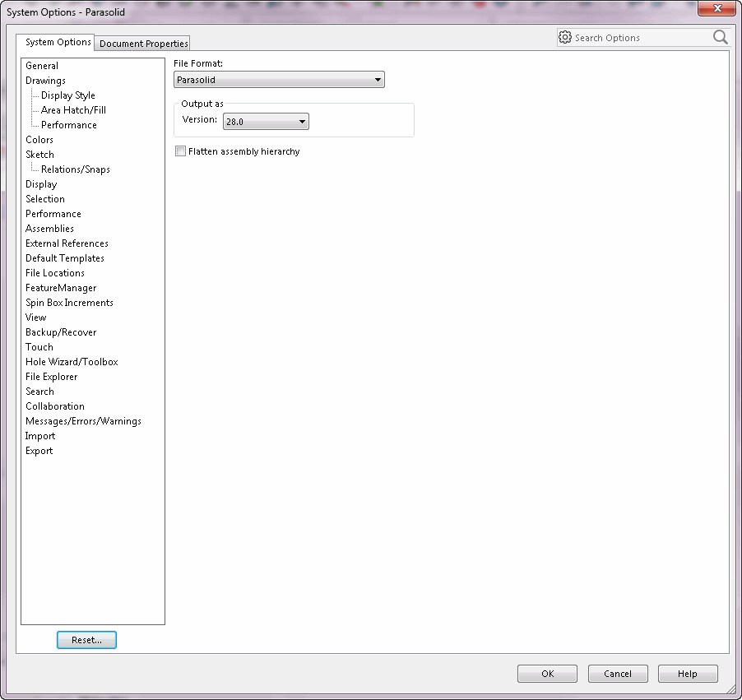Open the File Format dropdown
The width and height of the screenshot is (742, 700).
(x=279, y=80)
